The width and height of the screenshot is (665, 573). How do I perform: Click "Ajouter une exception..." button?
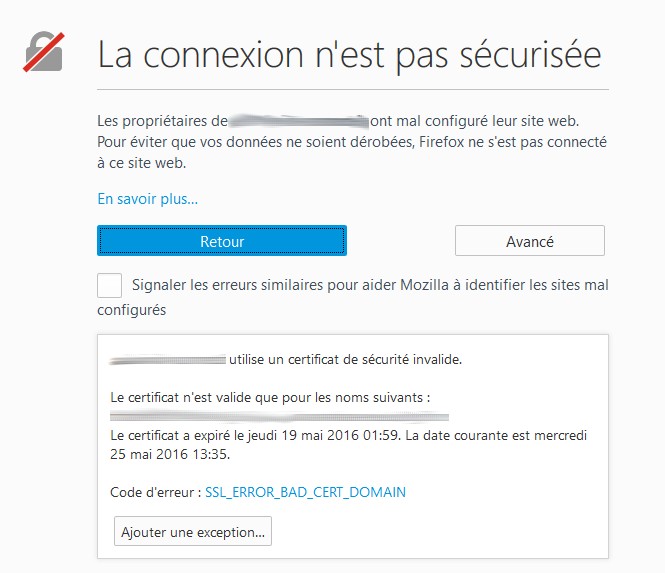tap(193, 532)
